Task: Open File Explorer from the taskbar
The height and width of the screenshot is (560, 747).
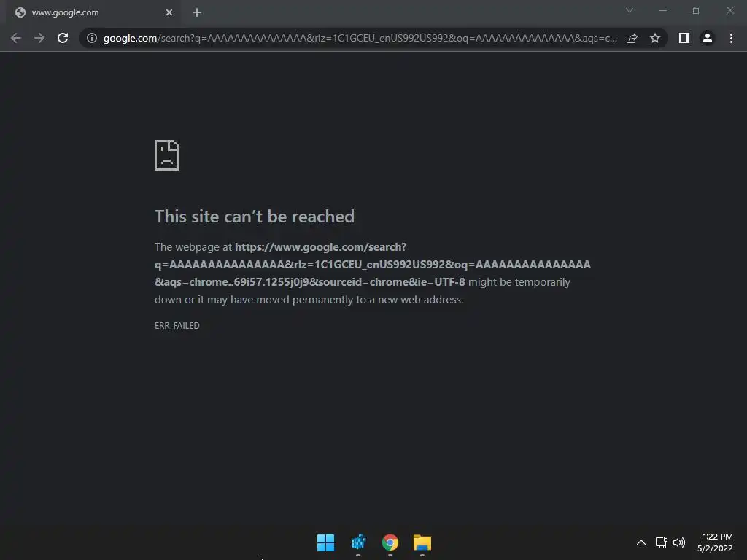Action: (x=422, y=542)
